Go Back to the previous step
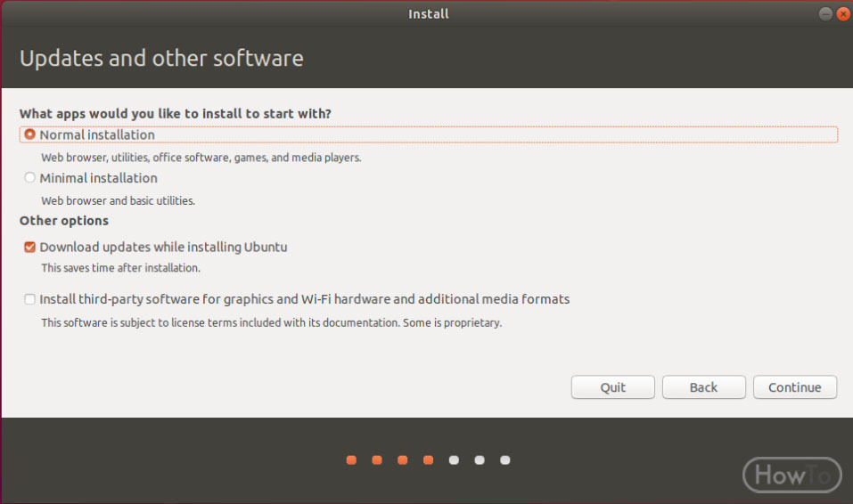Image resolution: width=853 pixels, height=504 pixels. (703, 387)
